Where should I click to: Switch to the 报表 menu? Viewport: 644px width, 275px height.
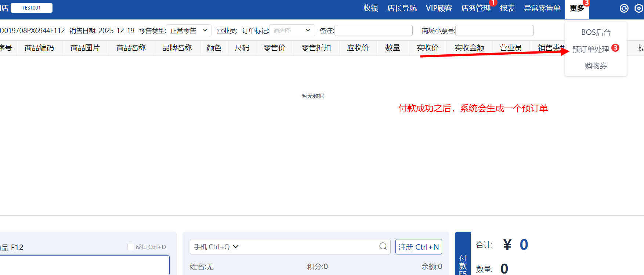(x=507, y=8)
